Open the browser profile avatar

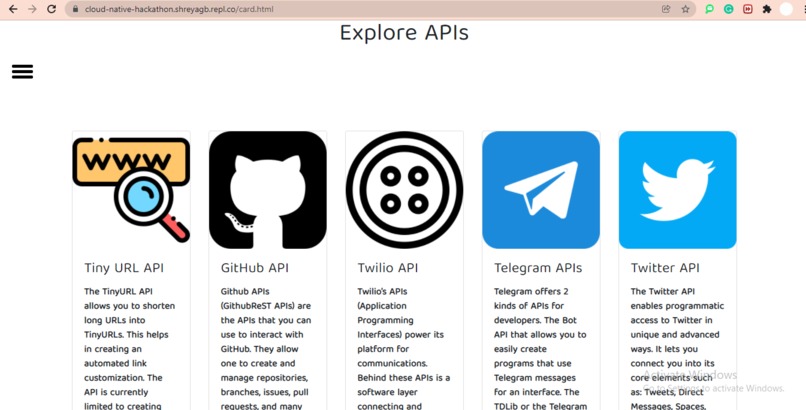(x=786, y=9)
